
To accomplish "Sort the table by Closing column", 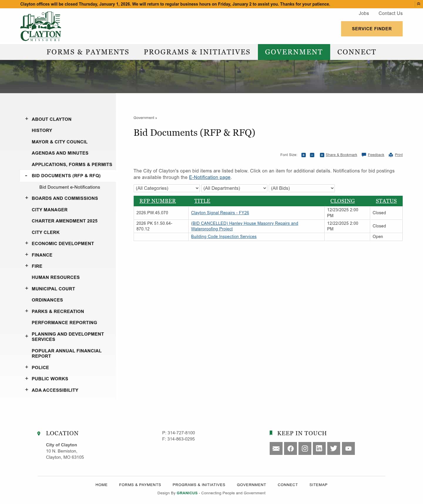I will point(342,201).
